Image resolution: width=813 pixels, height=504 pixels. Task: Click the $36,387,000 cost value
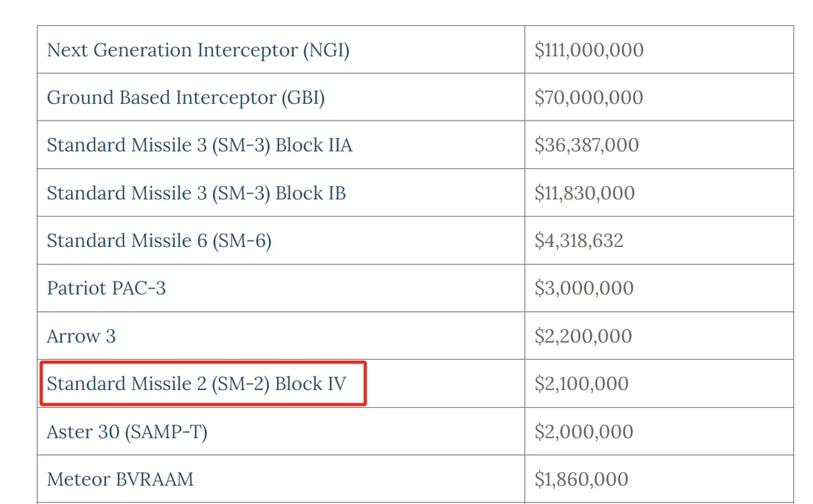(587, 145)
